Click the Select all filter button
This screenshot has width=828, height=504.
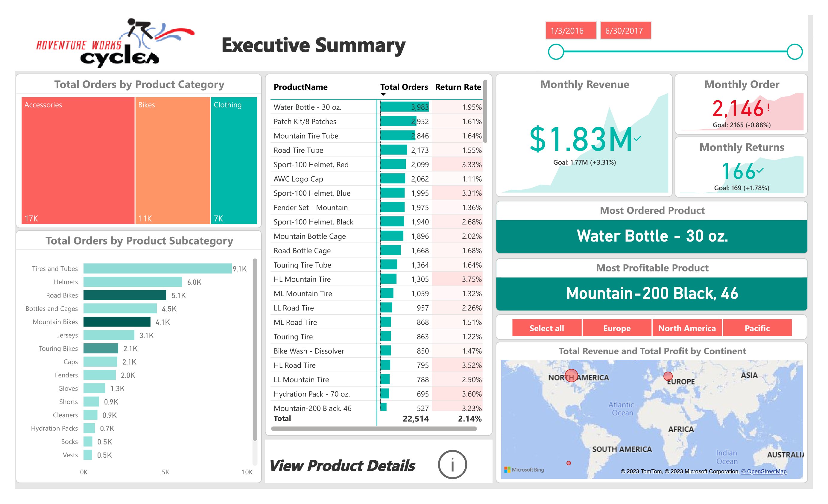click(x=547, y=328)
